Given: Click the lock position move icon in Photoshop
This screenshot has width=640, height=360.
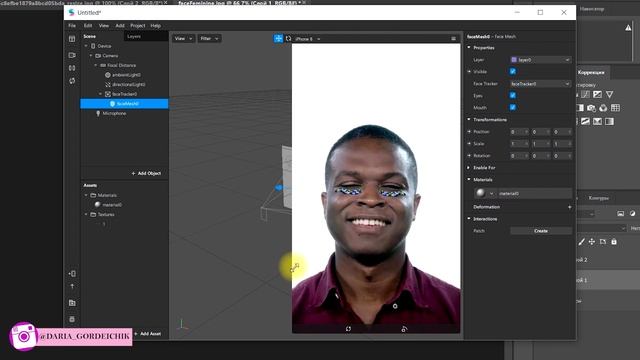Looking at the screenshot, I should click(592, 242).
